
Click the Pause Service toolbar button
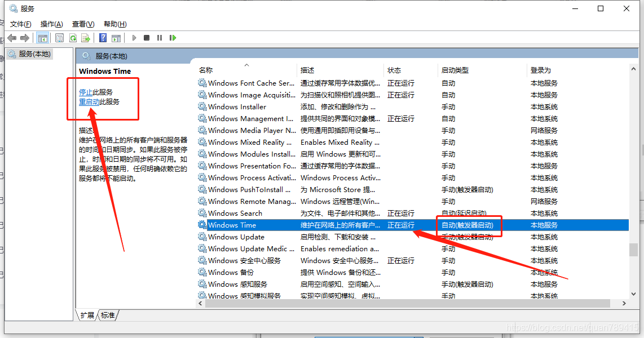(160, 38)
